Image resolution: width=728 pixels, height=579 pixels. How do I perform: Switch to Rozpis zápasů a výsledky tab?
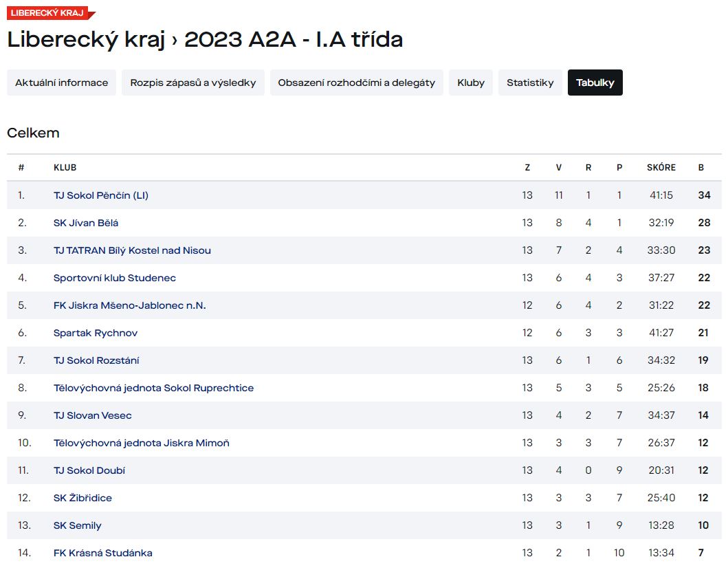(193, 83)
